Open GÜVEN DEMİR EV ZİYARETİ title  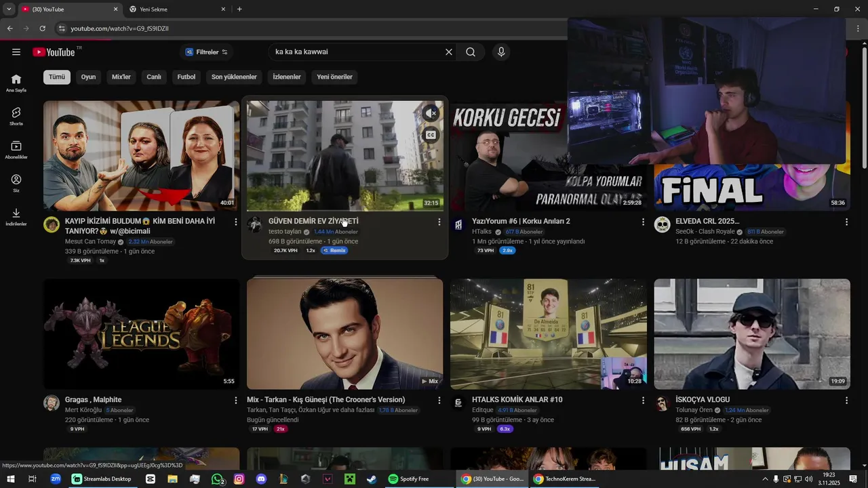[x=313, y=221]
